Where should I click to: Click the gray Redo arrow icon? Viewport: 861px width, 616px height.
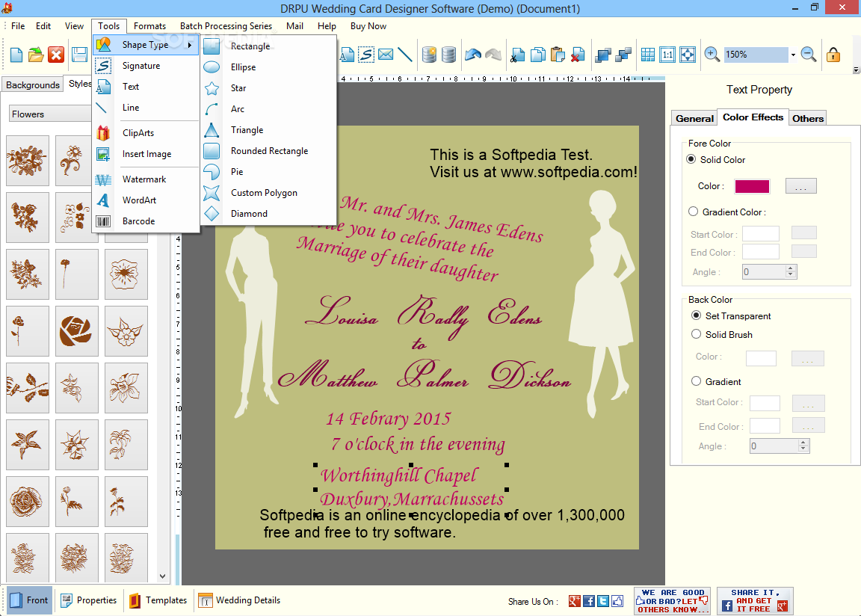493,55
